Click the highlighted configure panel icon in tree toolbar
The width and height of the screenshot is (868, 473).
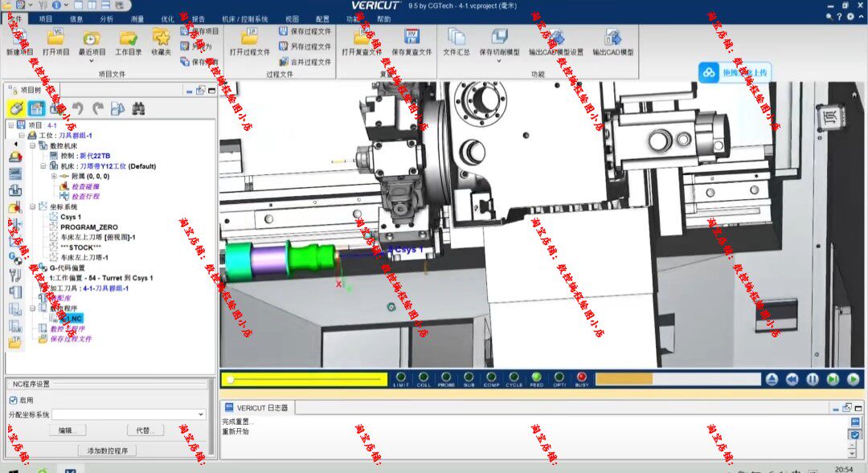[36, 108]
